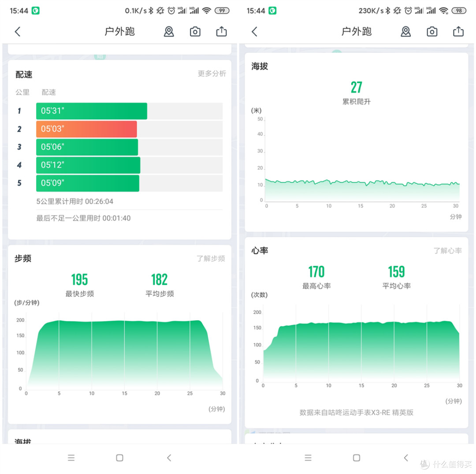Tap right screen home navigation button

coord(357,458)
